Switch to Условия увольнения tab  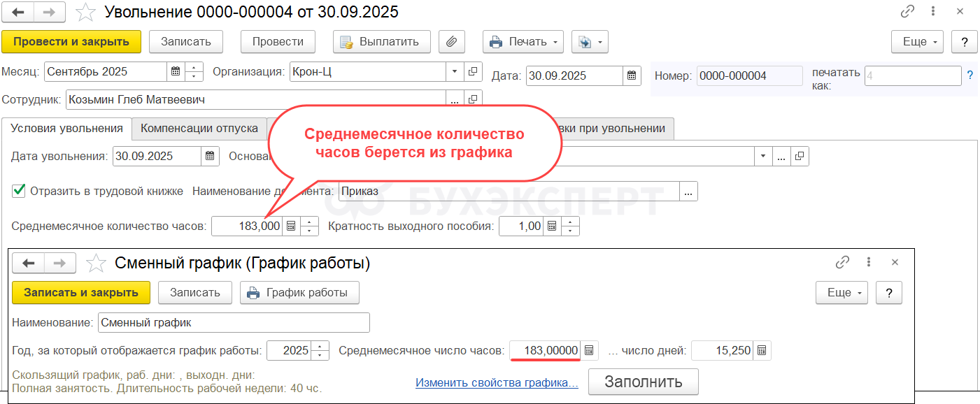[67, 128]
